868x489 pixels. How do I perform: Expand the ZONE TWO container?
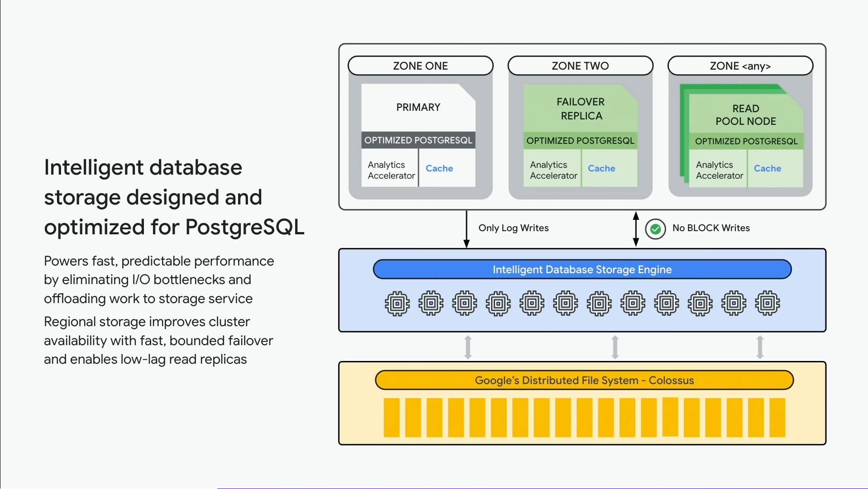pyautogui.click(x=580, y=66)
